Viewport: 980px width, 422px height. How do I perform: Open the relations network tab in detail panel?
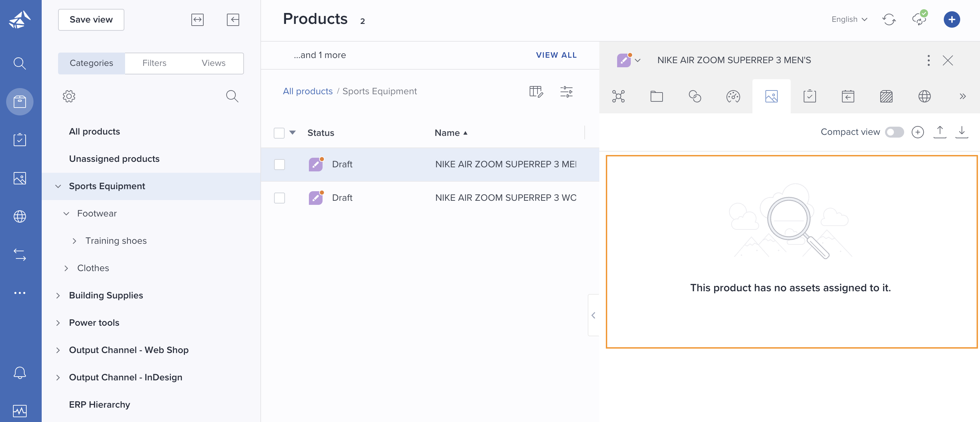click(618, 97)
